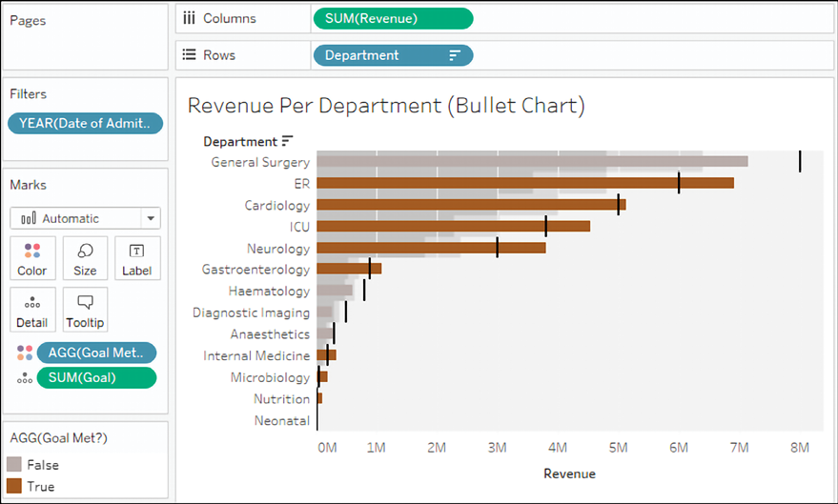Screen dimensions: 838x504
Task: Open the Size mark property
Action: click(x=85, y=258)
